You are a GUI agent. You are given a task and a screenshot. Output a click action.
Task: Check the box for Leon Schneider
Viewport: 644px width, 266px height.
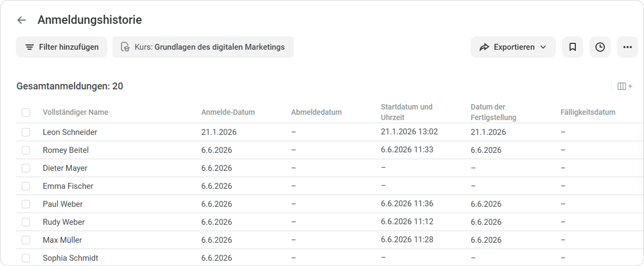tap(26, 132)
